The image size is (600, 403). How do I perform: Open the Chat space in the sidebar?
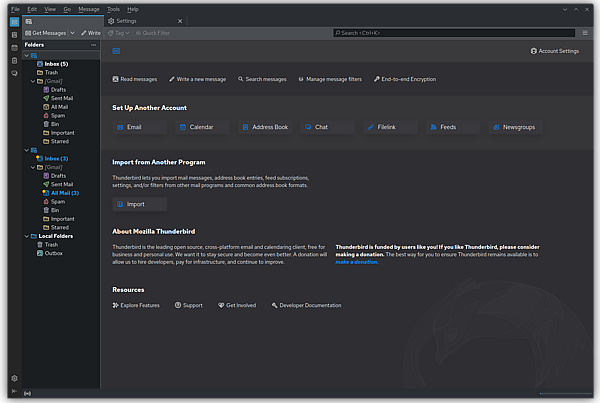point(14,73)
